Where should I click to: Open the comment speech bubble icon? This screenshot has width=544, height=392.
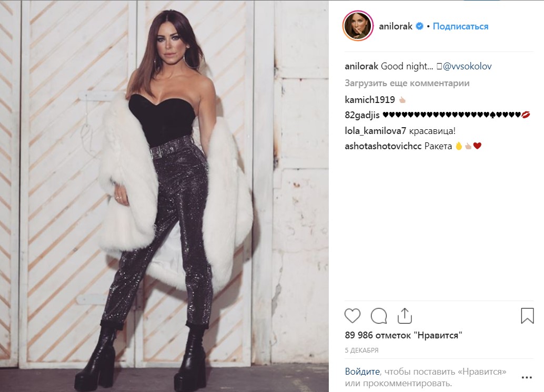tap(378, 316)
